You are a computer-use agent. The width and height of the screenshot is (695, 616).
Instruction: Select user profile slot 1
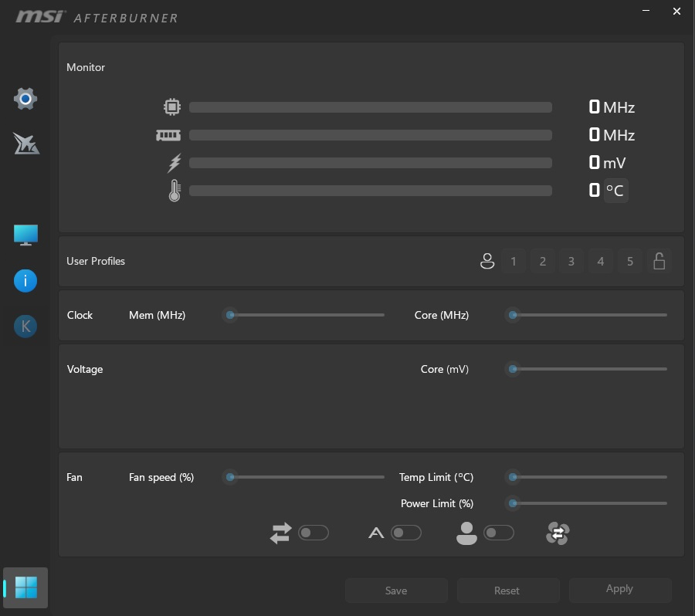[514, 262]
